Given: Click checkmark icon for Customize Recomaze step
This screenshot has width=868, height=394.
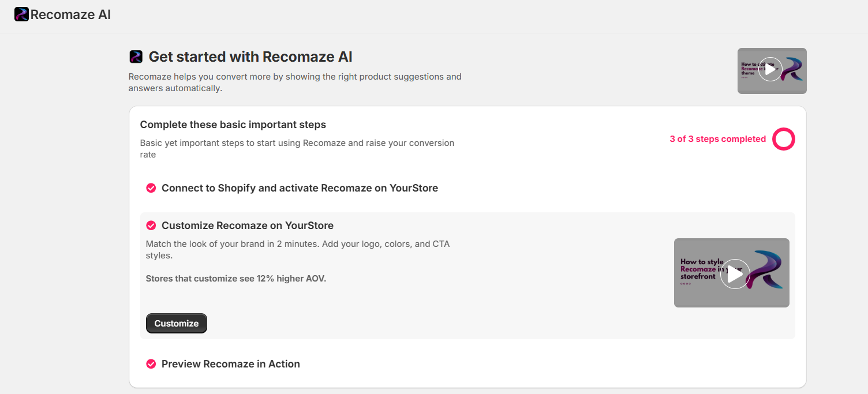Looking at the screenshot, I should 151,226.
